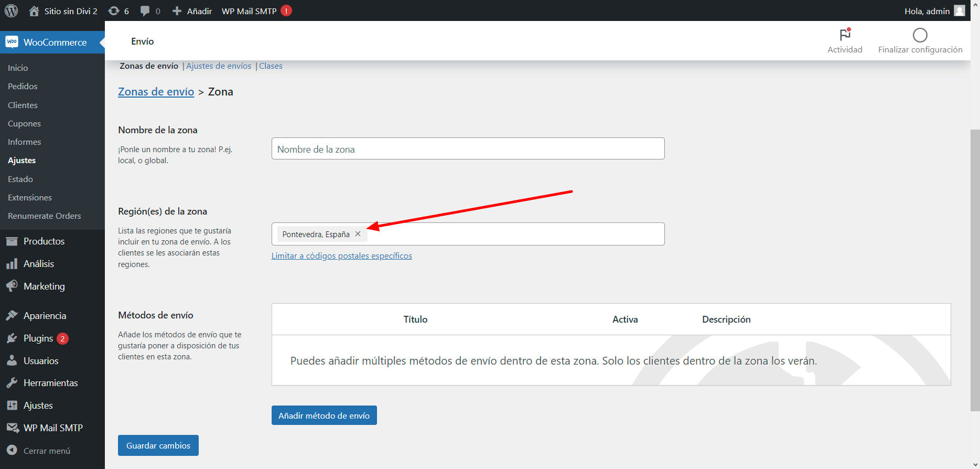
Task: Open Clientes in WooCommerce submenu
Action: coord(23,105)
